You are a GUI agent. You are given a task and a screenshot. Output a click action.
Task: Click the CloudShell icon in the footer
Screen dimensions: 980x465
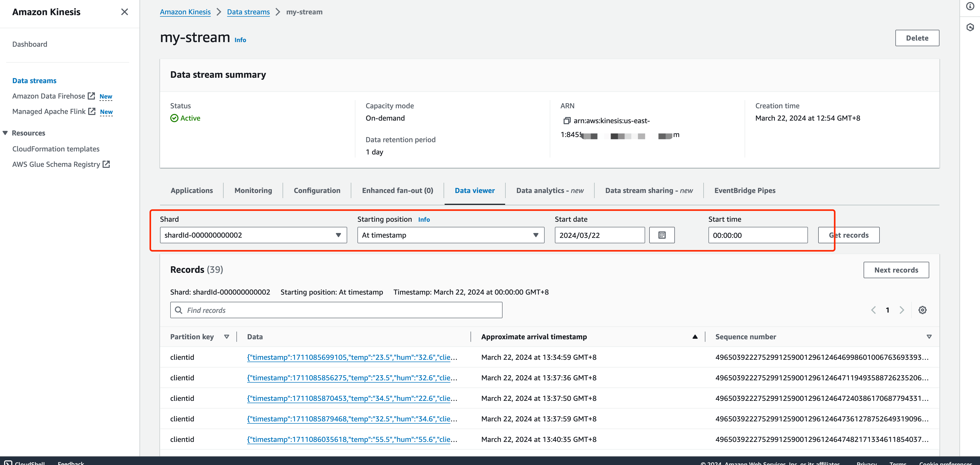coord(8,463)
